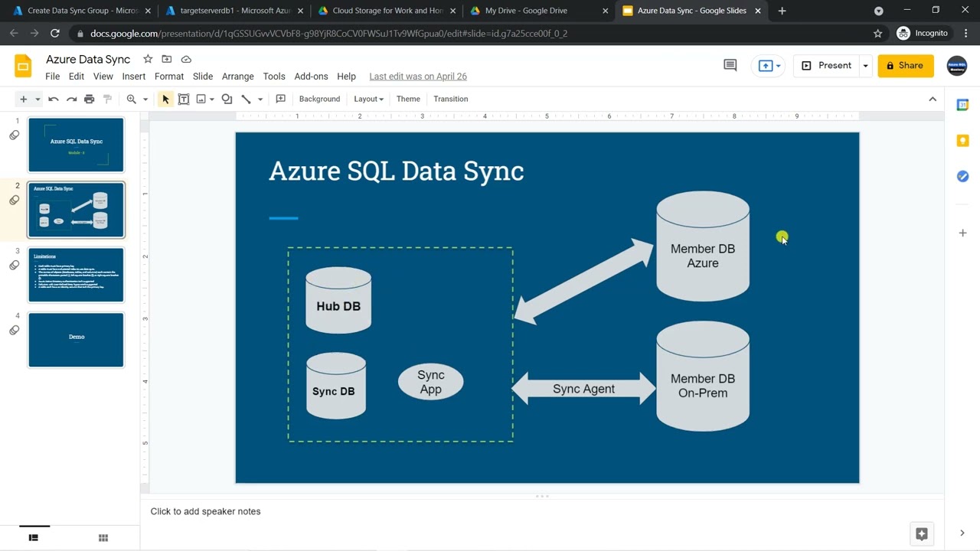Switch to grid view icon
980x551 pixels.
tap(103, 538)
